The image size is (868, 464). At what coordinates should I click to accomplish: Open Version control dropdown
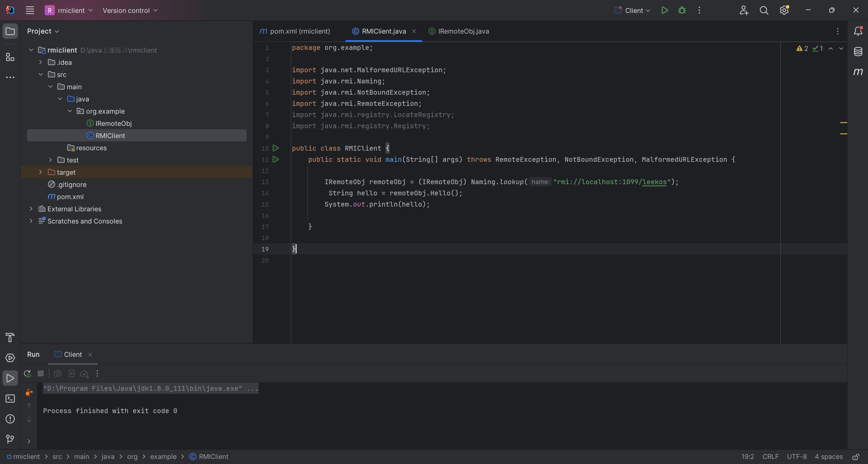pyautogui.click(x=130, y=11)
